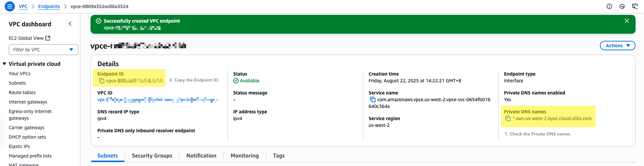644x166 pixels.
Task: Open the VPC ID link
Action: point(157,100)
